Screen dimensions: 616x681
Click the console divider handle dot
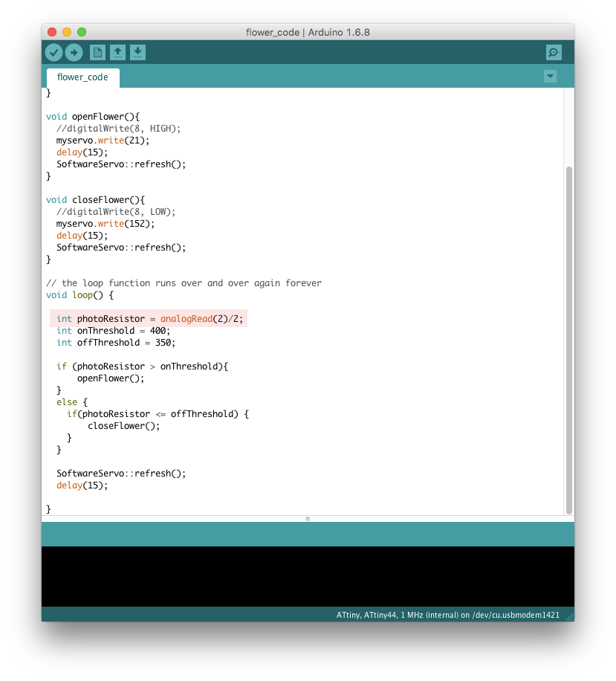tap(308, 519)
